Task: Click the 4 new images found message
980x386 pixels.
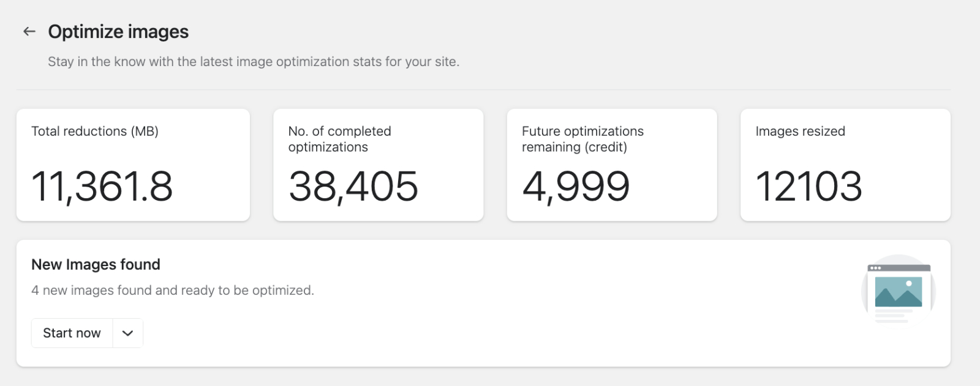Action: 173,291
